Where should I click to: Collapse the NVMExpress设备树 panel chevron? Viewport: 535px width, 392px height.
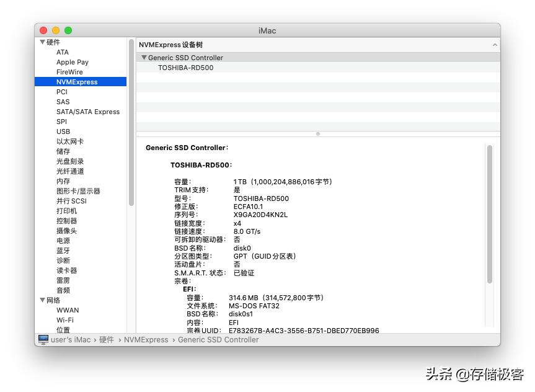(495, 45)
